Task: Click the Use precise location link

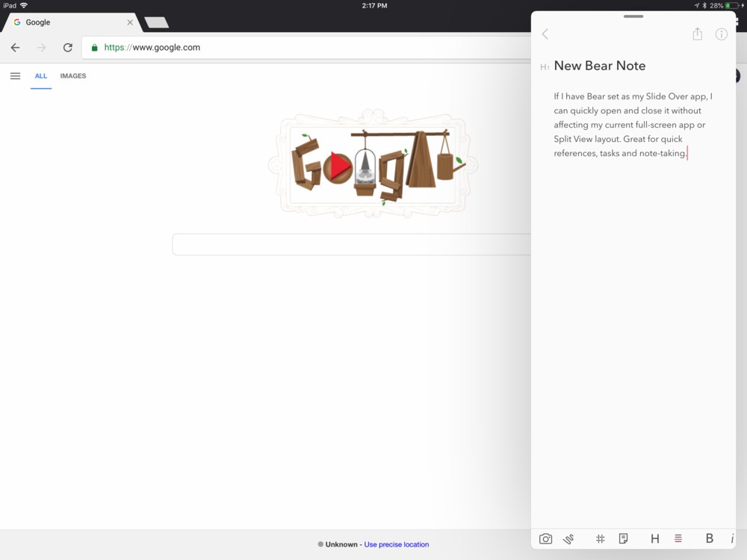Action: point(396,544)
